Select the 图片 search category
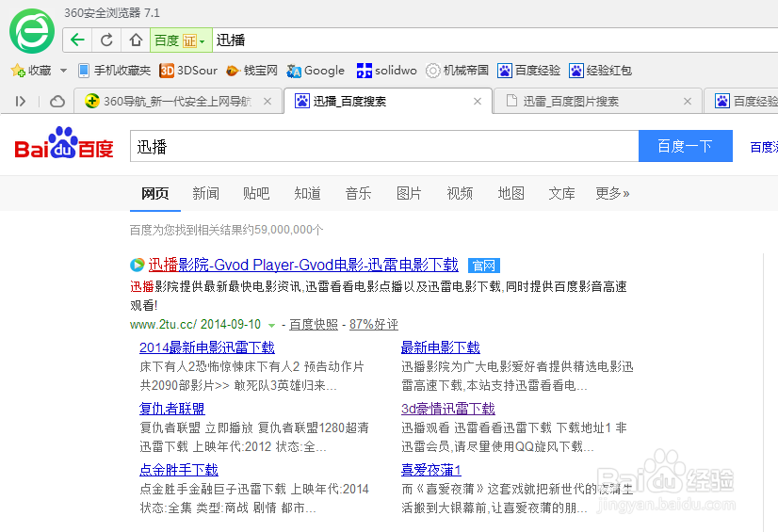 coord(410,193)
